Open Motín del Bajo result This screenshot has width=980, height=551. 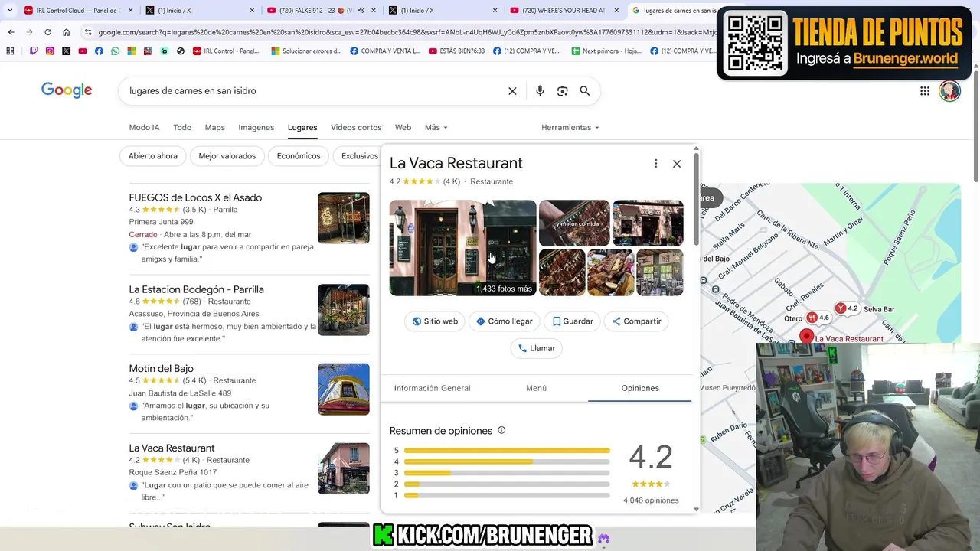[x=161, y=368]
